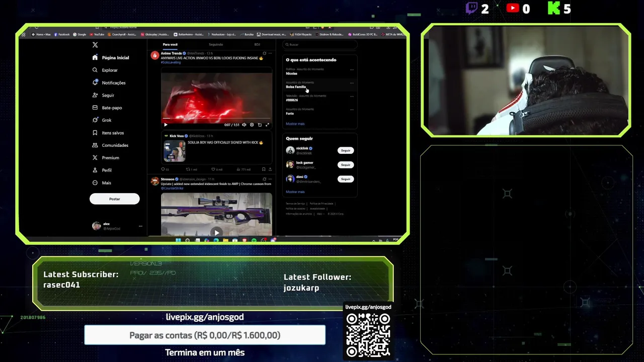Image resolution: width=644 pixels, height=362 pixels.
Task: Open more options for Furia trend
Action: point(352,110)
